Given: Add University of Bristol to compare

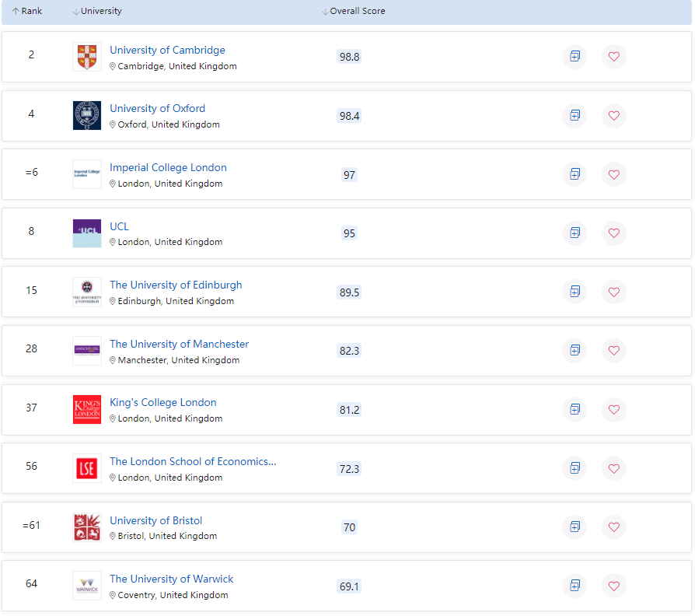Looking at the screenshot, I should [x=575, y=527].
